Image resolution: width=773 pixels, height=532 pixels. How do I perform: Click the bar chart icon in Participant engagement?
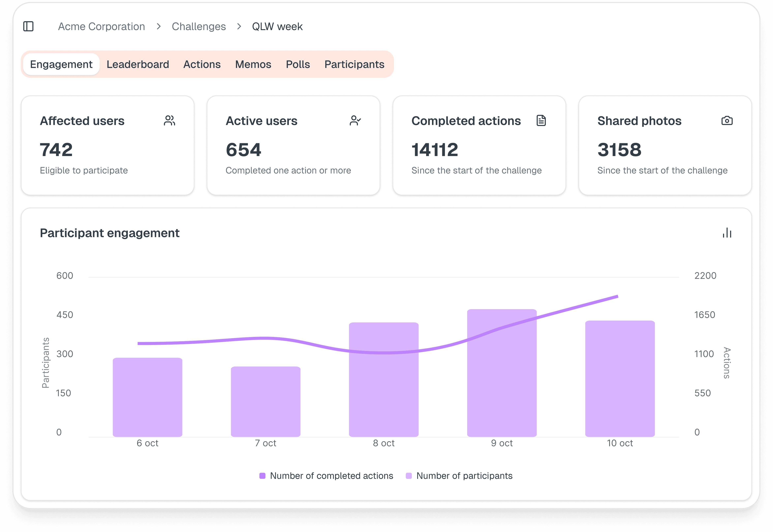coord(727,233)
